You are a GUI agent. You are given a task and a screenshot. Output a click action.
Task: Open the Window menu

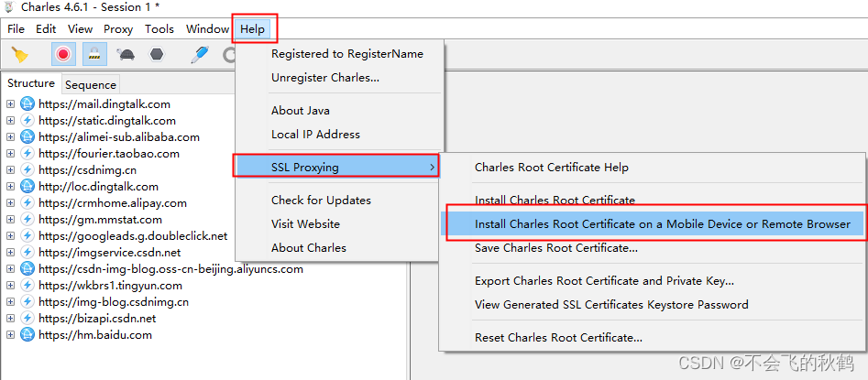207,29
